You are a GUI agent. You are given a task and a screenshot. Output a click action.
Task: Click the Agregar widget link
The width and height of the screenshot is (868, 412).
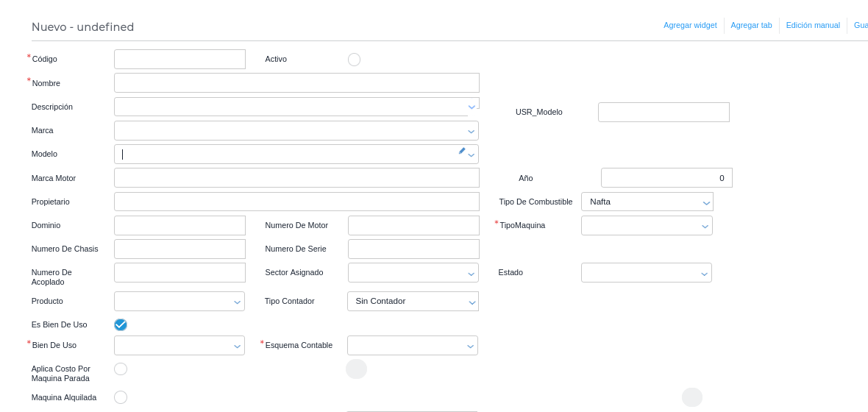tap(690, 25)
